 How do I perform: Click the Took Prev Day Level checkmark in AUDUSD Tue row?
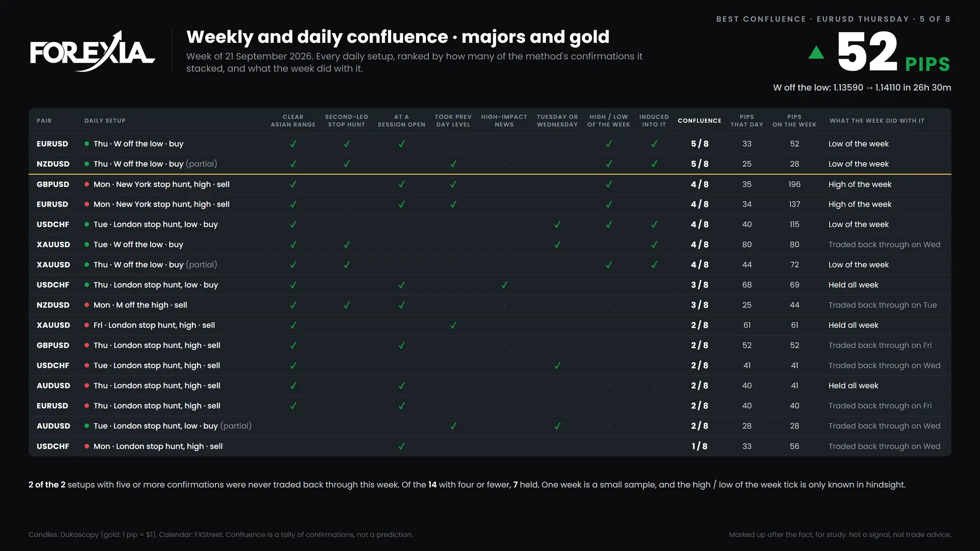453,426
